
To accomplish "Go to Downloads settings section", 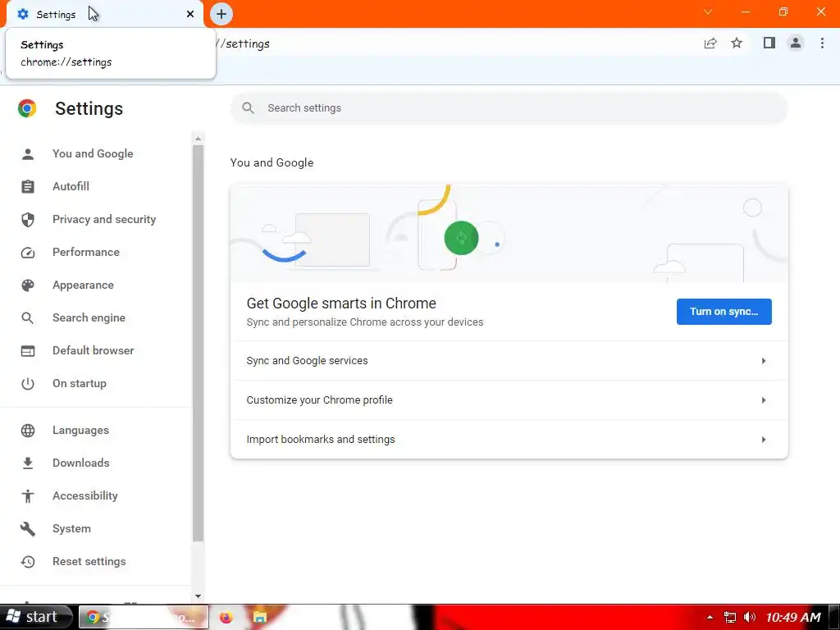I will click(81, 463).
